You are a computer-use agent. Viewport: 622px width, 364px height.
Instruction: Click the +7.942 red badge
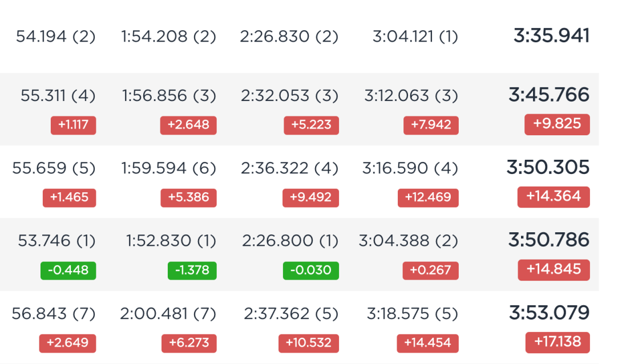pyautogui.click(x=431, y=126)
